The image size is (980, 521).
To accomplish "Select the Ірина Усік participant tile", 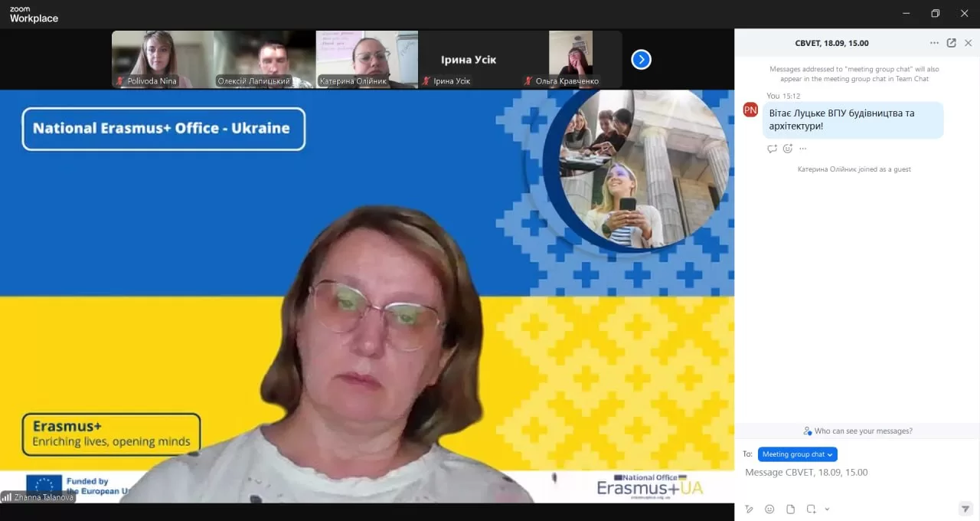I will (469, 59).
